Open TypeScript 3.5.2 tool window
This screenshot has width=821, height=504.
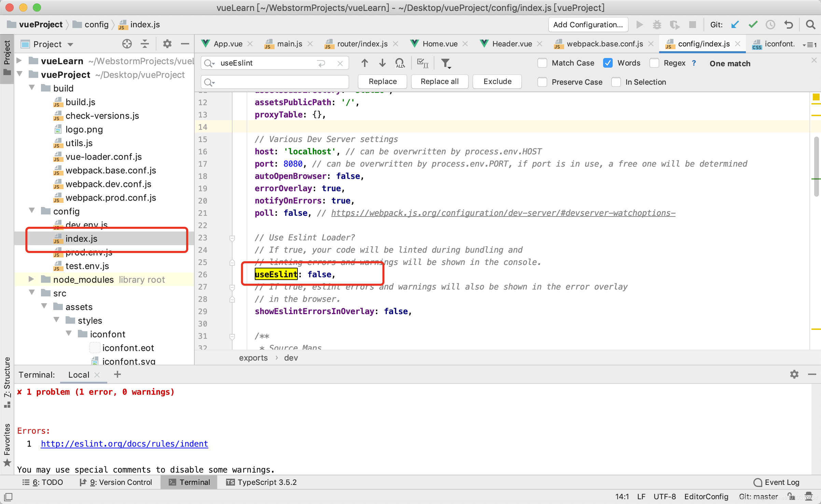[x=261, y=482]
